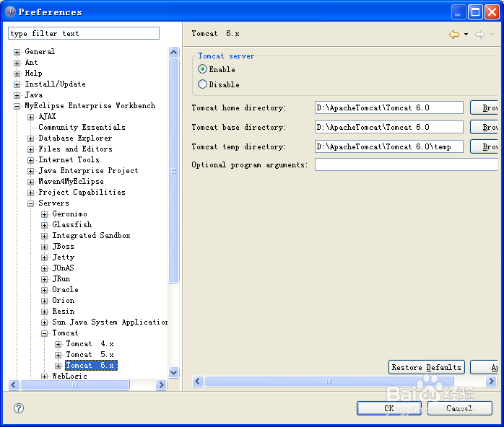Viewport: 504px width, 427px height.
Task: Expand the Tomcat 4.x node
Action: (58, 344)
